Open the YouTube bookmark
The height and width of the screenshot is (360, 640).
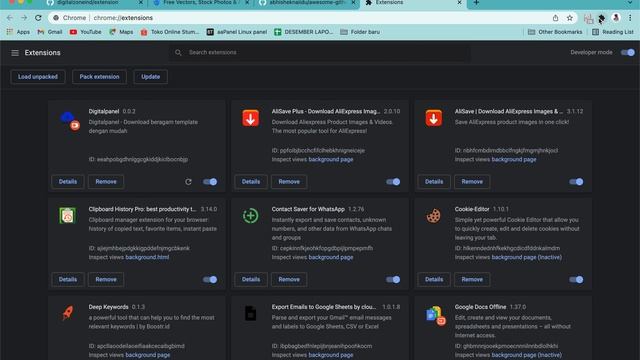click(85, 32)
